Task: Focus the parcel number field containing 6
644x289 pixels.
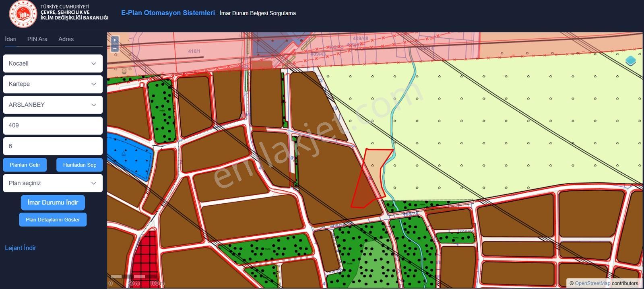Action: (53, 146)
